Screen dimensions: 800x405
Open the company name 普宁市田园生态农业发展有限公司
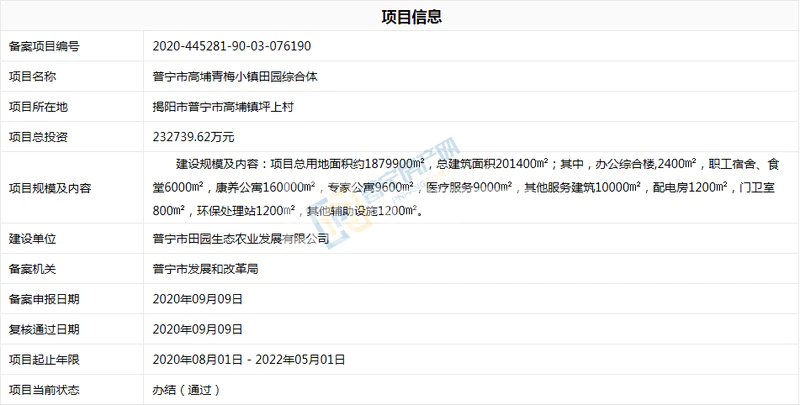tap(241, 239)
